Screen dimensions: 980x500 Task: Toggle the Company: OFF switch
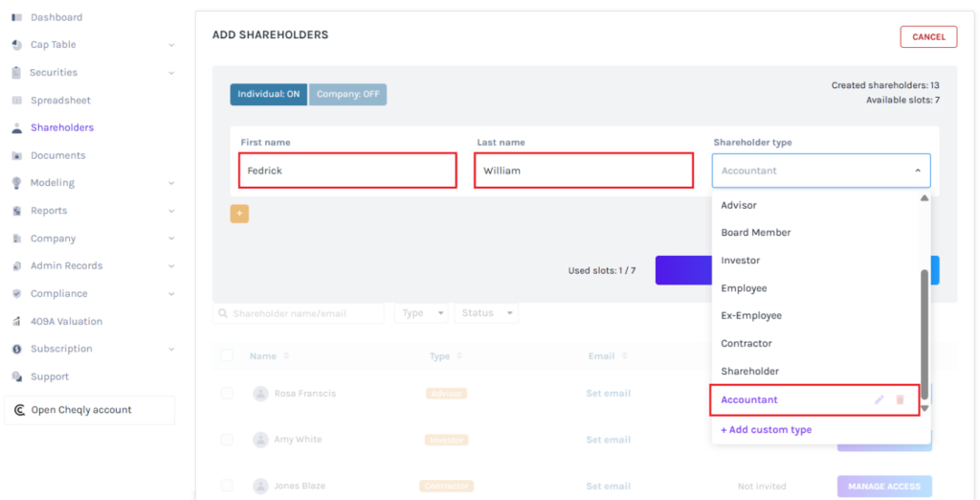pos(347,95)
